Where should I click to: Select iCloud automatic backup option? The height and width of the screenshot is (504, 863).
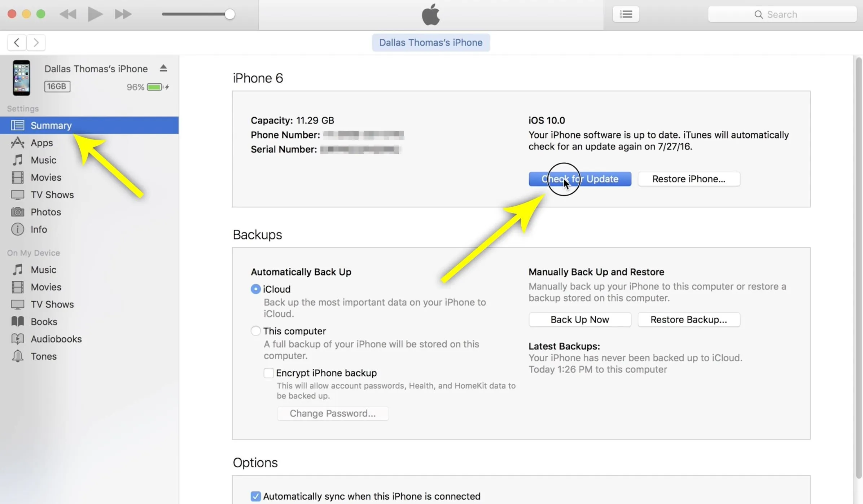pyautogui.click(x=255, y=289)
